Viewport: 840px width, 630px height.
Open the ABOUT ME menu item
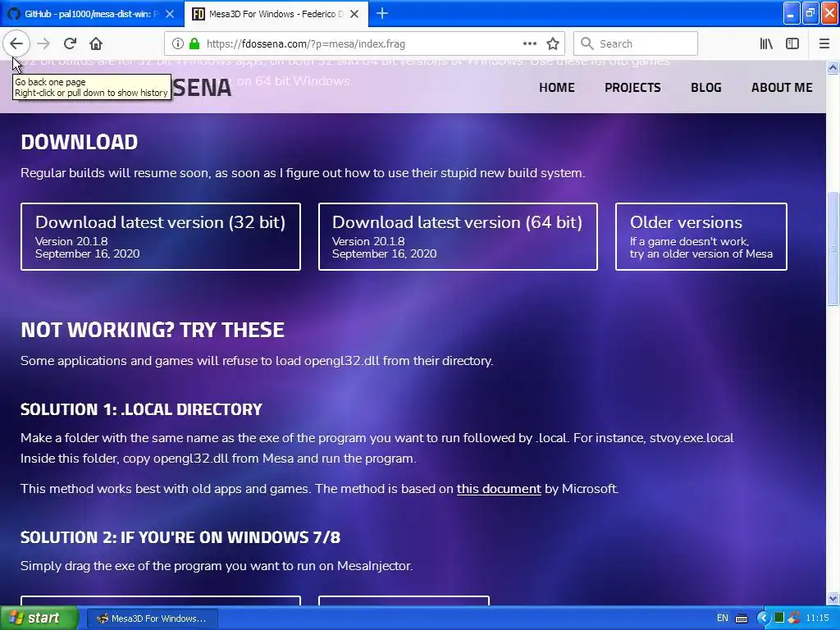pos(782,87)
